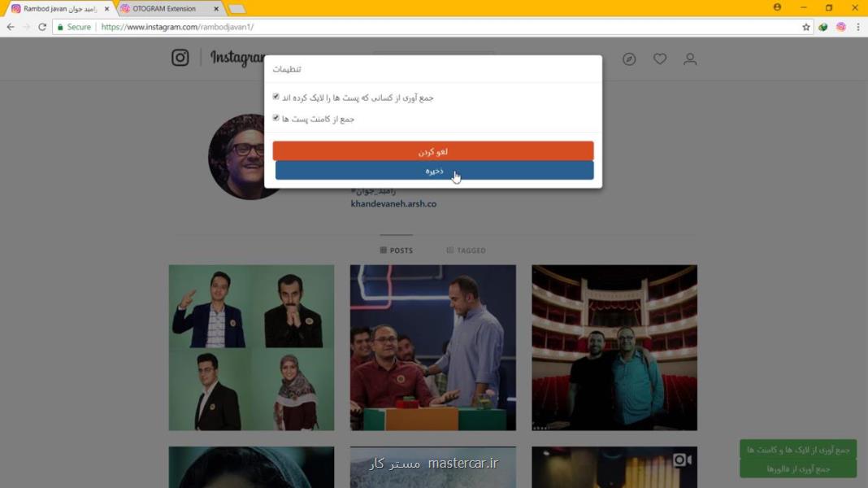Toggle checkbox for collecting from post comments
This screenshot has width=868, height=488.
coord(276,117)
